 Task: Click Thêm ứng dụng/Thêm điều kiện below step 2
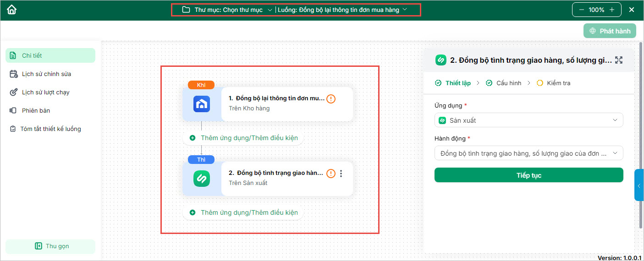(x=243, y=212)
